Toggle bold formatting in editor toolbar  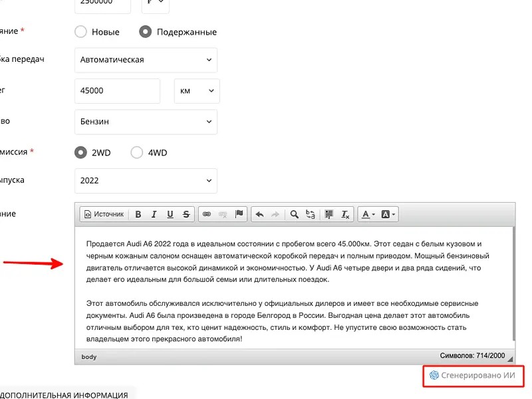click(x=138, y=214)
